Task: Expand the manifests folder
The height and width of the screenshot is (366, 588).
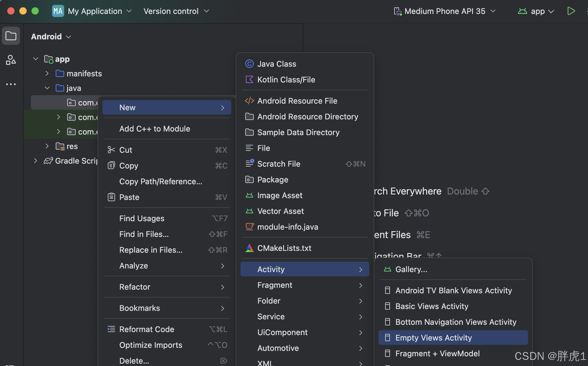Action: coord(47,73)
